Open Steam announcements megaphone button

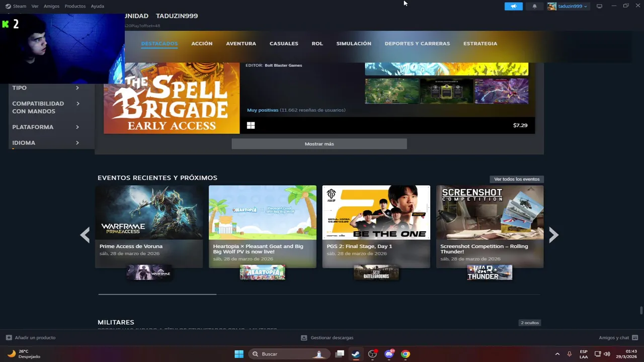[513, 6]
